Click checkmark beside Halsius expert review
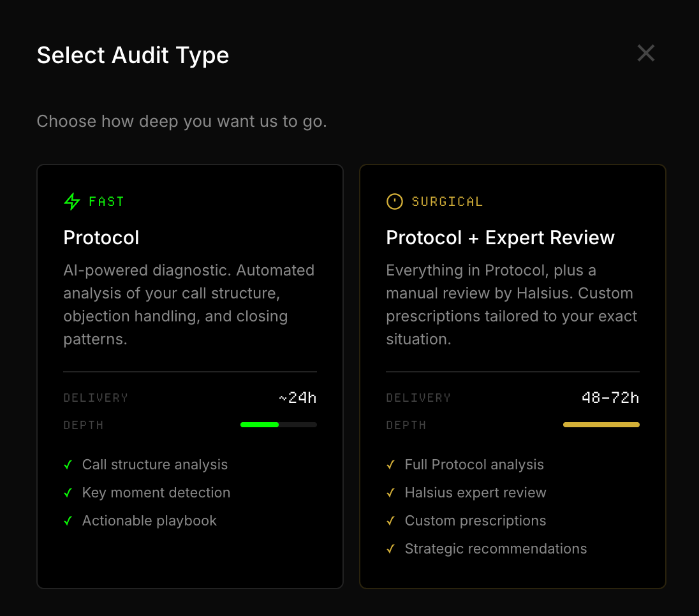 pos(391,493)
